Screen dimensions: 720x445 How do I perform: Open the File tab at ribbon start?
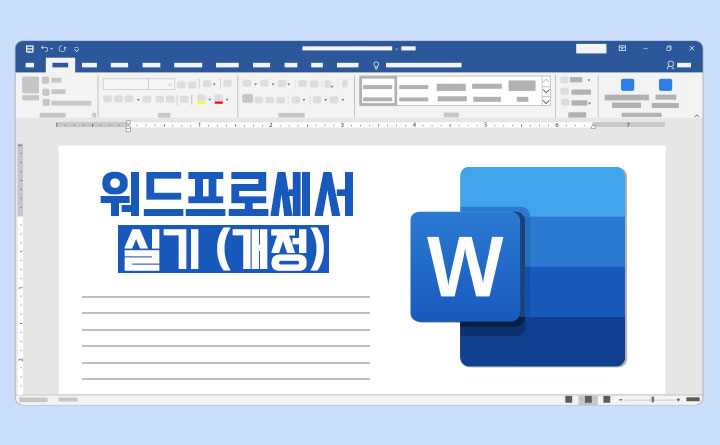[30, 65]
